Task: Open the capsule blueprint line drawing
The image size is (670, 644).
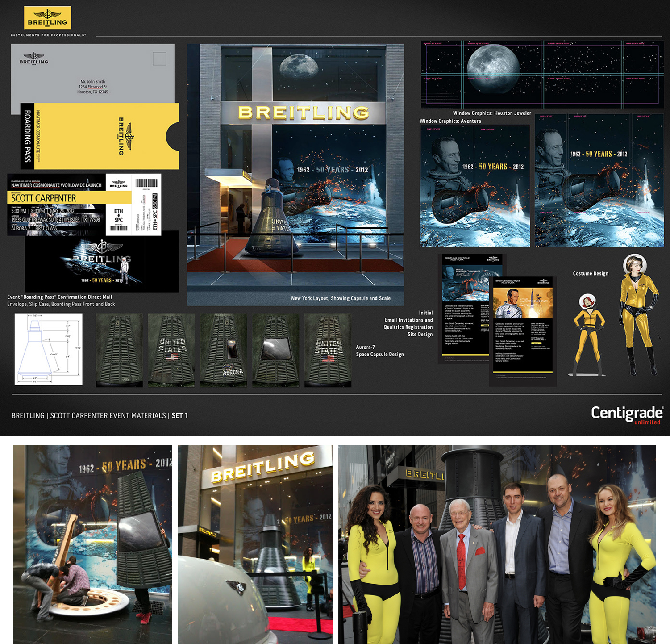Action: 48,349
